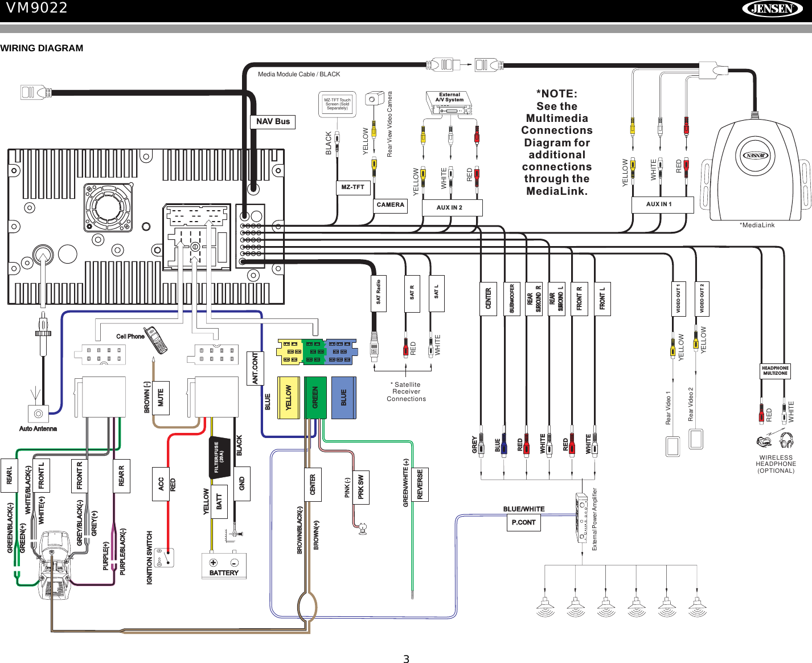The height and width of the screenshot is (663, 812).
Task: Select the YELLOW wire color swatch
Action: tap(289, 397)
